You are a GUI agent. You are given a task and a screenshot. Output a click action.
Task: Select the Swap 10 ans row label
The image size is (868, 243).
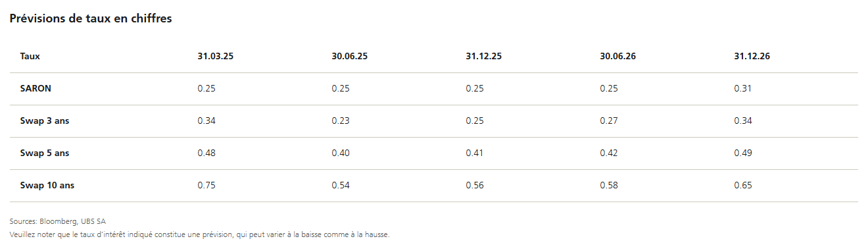coord(47,186)
